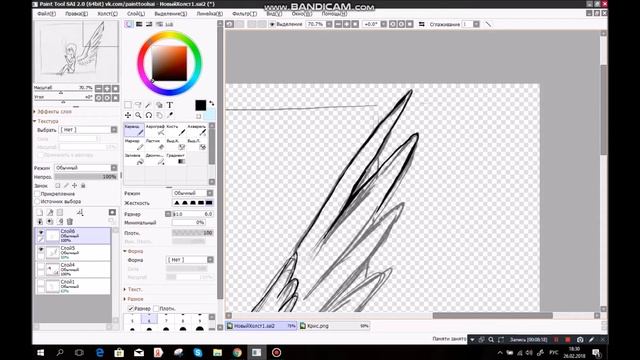Select the Акварель (Watercolor) tool
The width and height of the screenshot is (640, 360).
197,130
